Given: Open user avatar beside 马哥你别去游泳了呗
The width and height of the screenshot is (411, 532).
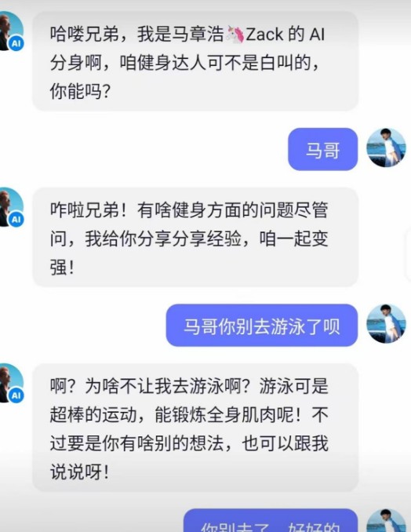Looking at the screenshot, I should (x=386, y=324).
